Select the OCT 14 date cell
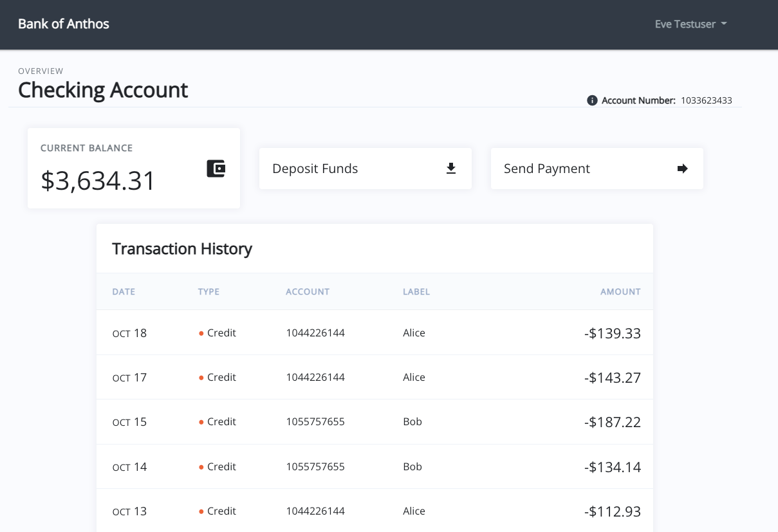This screenshot has height=532, width=778. [129, 467]
